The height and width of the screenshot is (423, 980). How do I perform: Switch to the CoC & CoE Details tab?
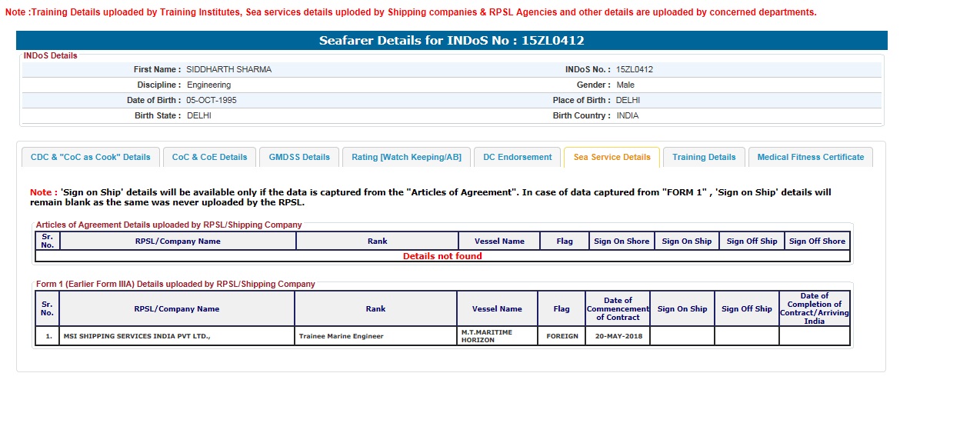(x=209, y=157)
